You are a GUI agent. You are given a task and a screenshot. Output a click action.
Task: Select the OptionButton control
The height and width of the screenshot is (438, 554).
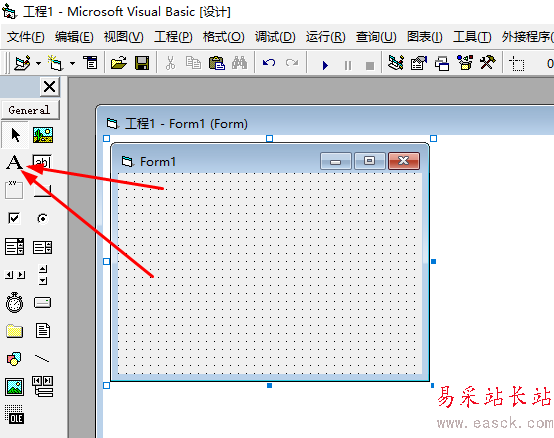(x=42, y=219)
